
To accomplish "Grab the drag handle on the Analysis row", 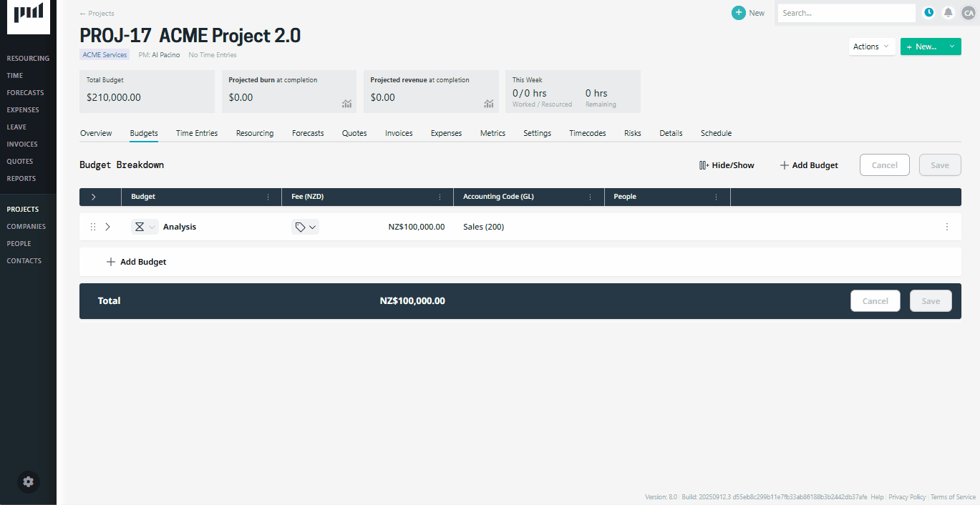I will coord(92,226).
